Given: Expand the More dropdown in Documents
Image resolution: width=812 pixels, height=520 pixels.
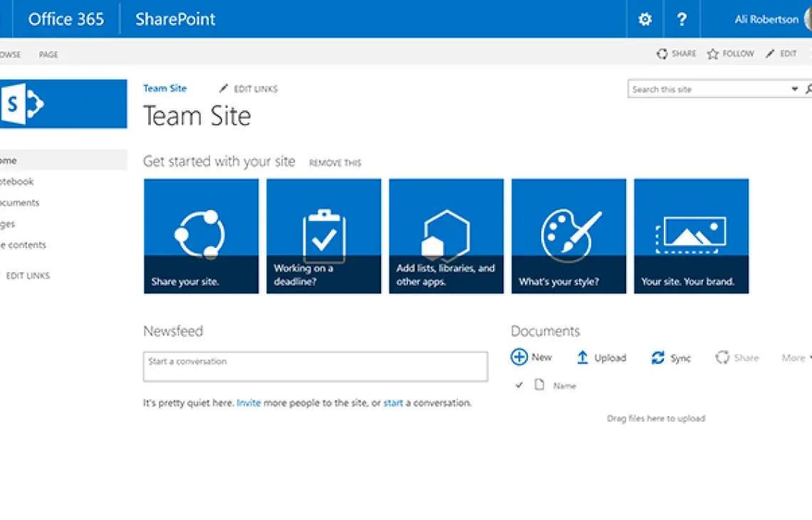Looking at the screenshot, I should pyautogui.click(x=797, y=358).
